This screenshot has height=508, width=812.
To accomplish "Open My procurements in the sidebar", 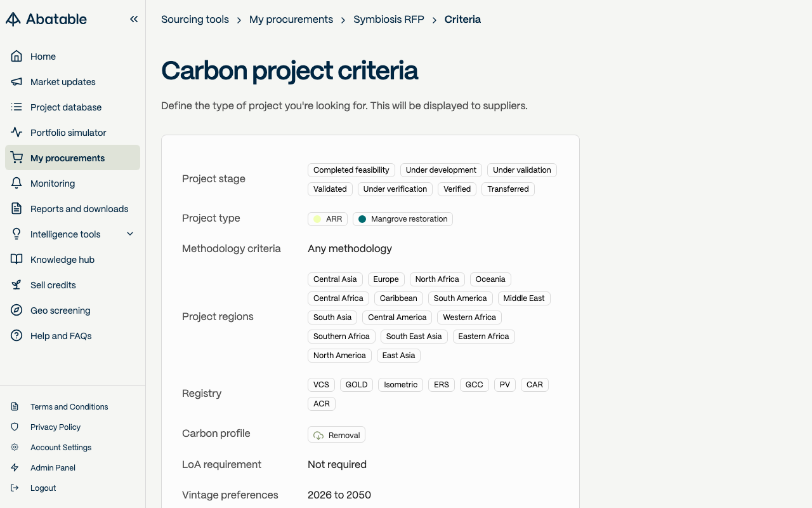I will (x=67, y=158).
